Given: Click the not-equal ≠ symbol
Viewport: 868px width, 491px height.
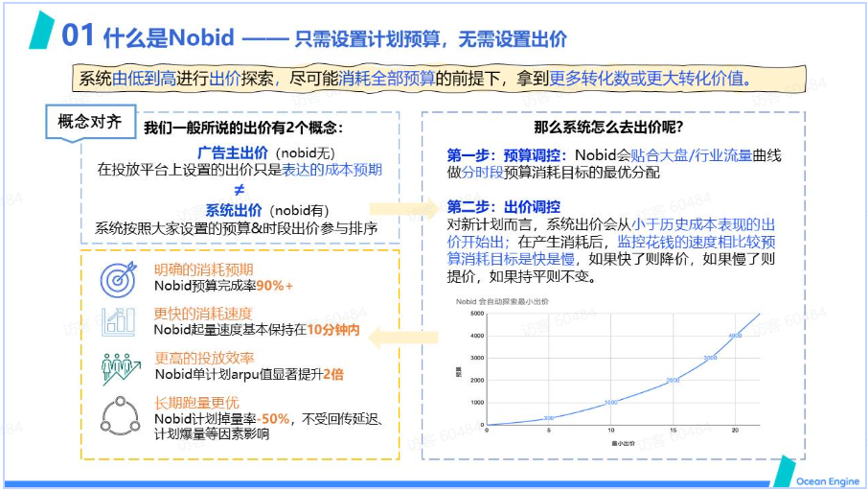Looking at the screenshot, I should pyautogui.click(x=239, y=190).
